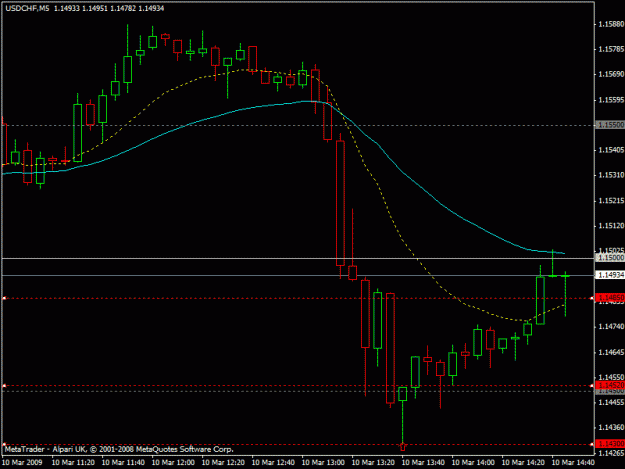This screenshot has width=625, height=469.
Task: Click the 10 Mar 12:00 time label
Action: tap(173, 463)
